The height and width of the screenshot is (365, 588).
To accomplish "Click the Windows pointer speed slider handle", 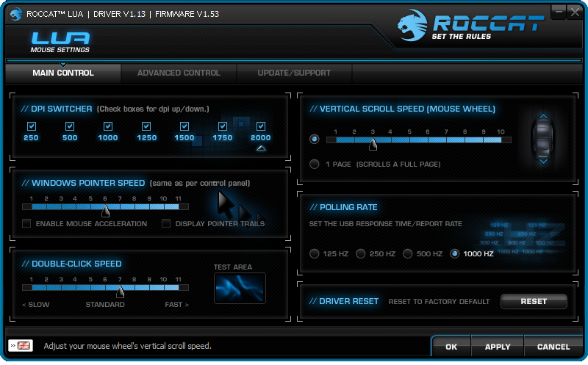I will (x=105, y=211).
